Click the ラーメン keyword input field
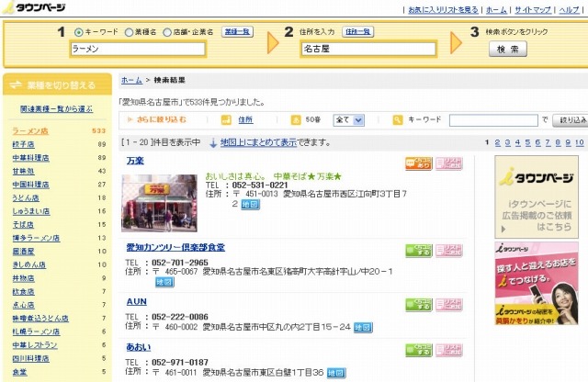The image size is (588, 382). coord(138,49)
